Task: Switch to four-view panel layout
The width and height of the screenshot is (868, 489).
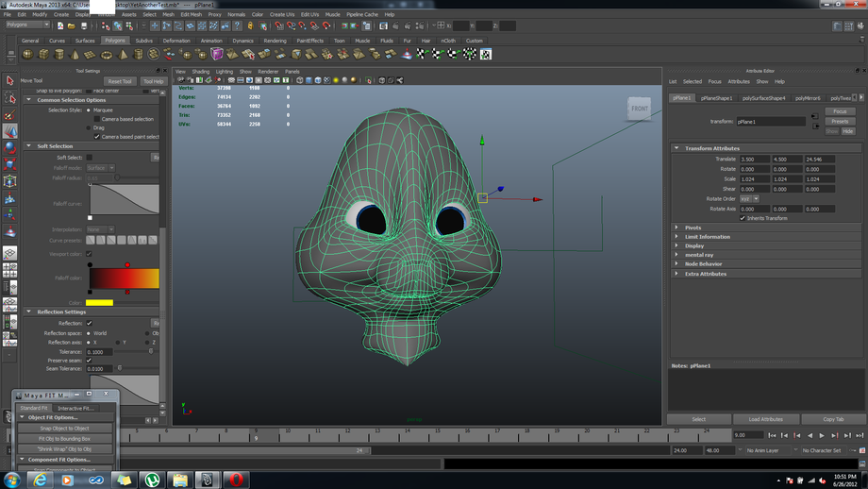Action: click(9, 270)
